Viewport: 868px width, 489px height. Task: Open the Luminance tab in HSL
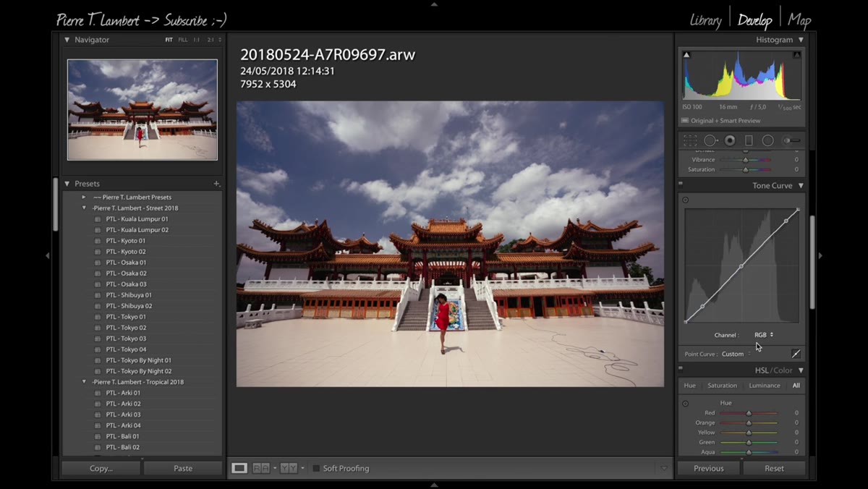tap(765, 386)
